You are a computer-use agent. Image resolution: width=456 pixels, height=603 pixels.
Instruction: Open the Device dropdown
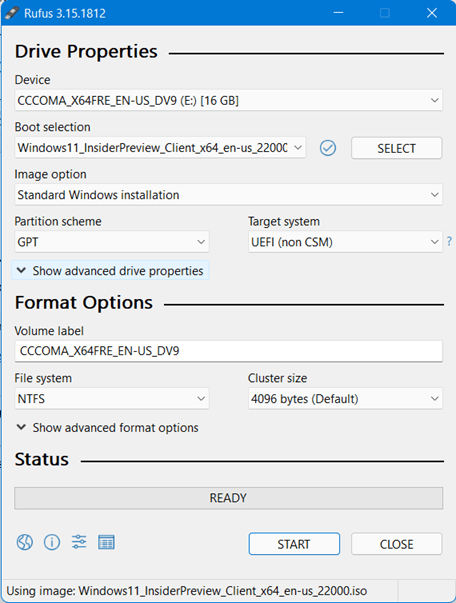(x=228, y=101)
